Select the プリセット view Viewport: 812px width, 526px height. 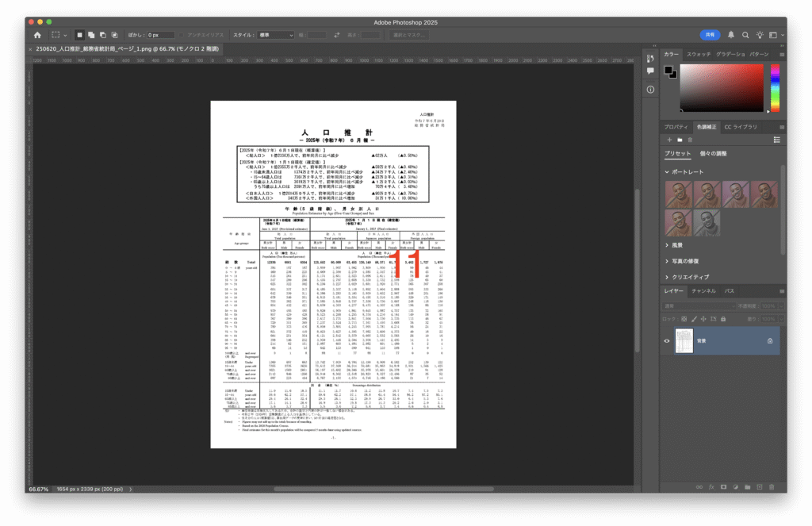coord(677,153)
